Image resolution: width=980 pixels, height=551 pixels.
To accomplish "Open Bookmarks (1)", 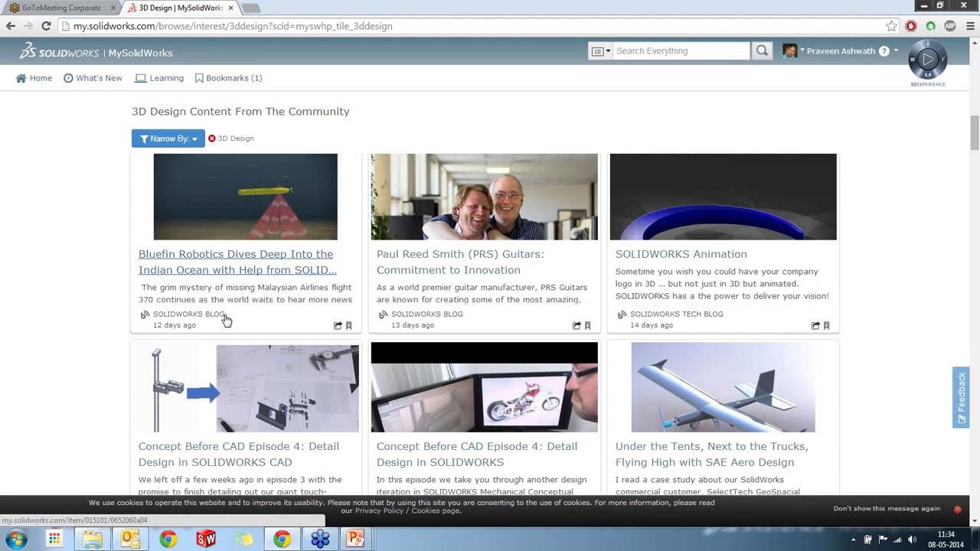I will (x=228, y=78).
